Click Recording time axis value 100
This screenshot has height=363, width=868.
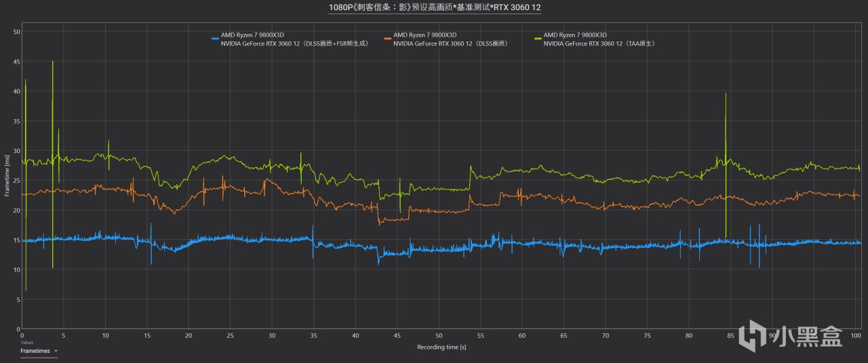(856, 336)
